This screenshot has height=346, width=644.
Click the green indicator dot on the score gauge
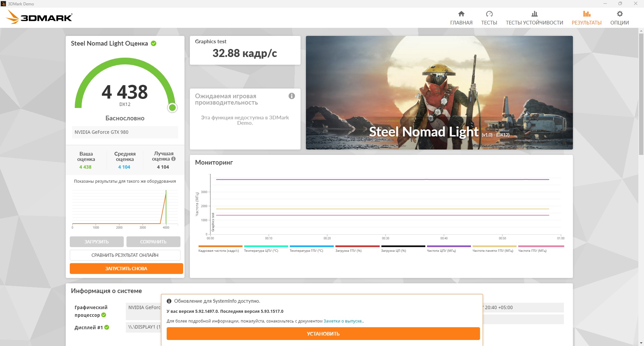pos(172,108)
